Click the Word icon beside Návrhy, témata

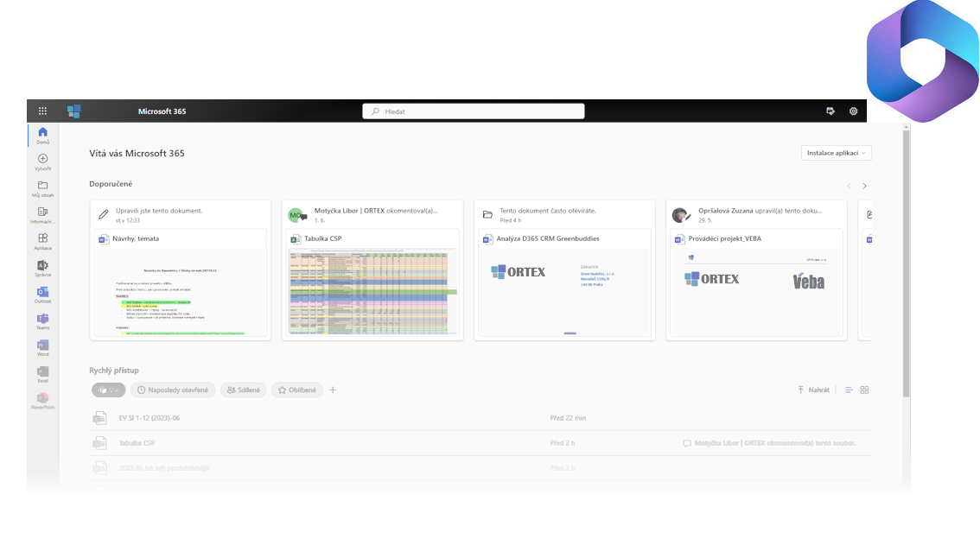coord(104,239)
